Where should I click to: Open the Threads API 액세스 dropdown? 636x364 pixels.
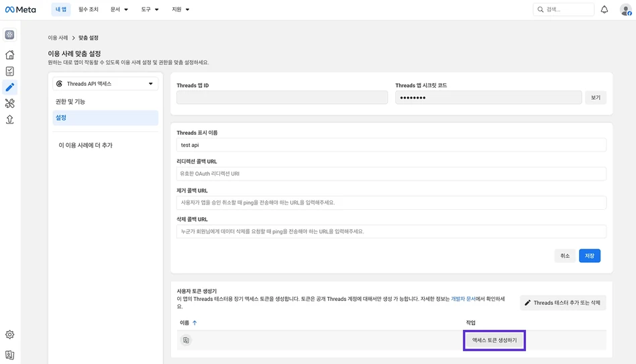(x=105, y=84)
